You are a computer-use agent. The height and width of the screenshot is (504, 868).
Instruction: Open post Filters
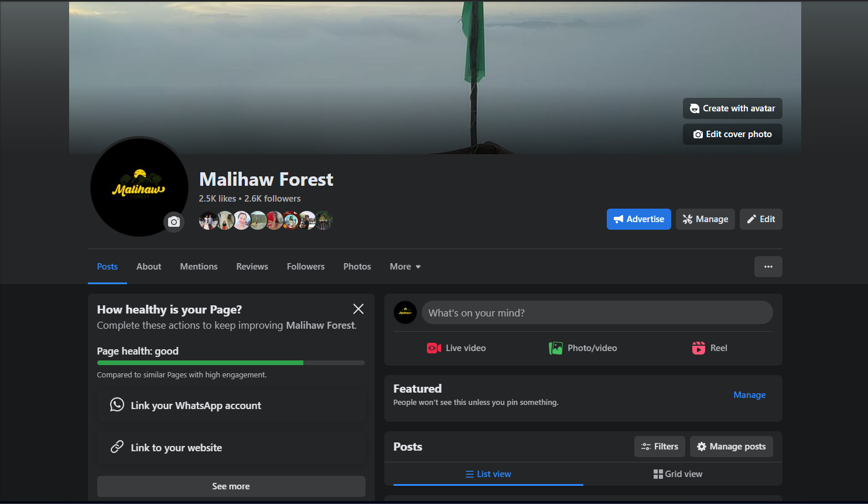[659, 447]
